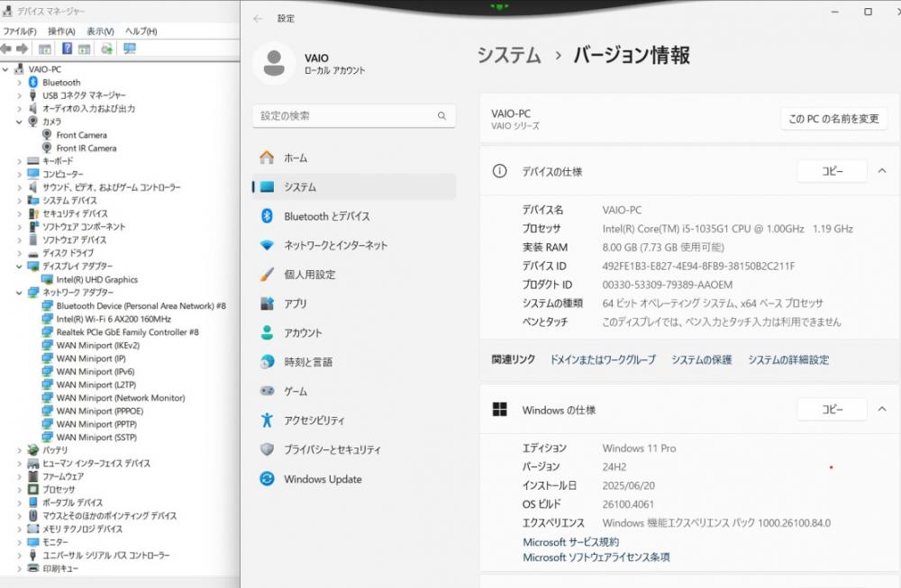Open ドメインまたはワークグループ link
The image size is (901, 588).
point(603,359)
